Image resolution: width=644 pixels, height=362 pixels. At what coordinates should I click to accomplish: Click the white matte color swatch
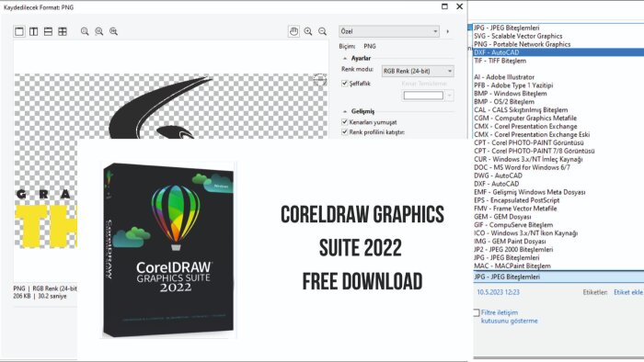[x=423, y=96]
